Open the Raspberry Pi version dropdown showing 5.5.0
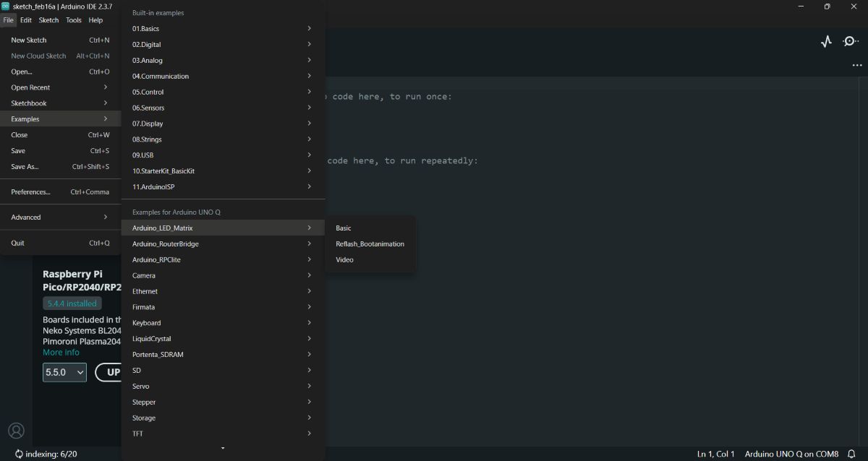The width and height of the screenshot is (868, 461). (x=64, y=372)
